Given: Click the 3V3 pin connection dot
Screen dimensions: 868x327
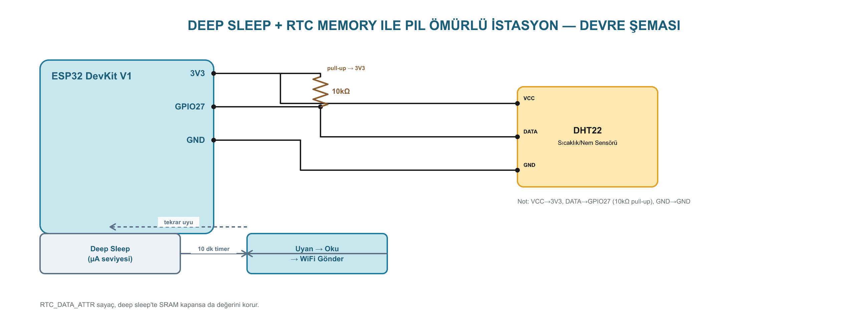Looking at the screenshot, I should [x=214, y=73].
